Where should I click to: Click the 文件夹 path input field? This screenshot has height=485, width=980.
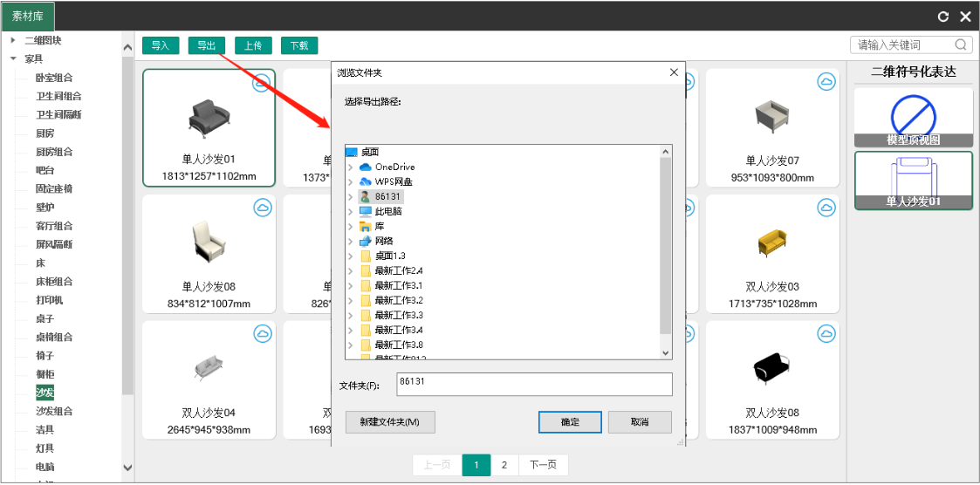pos(534,385)
